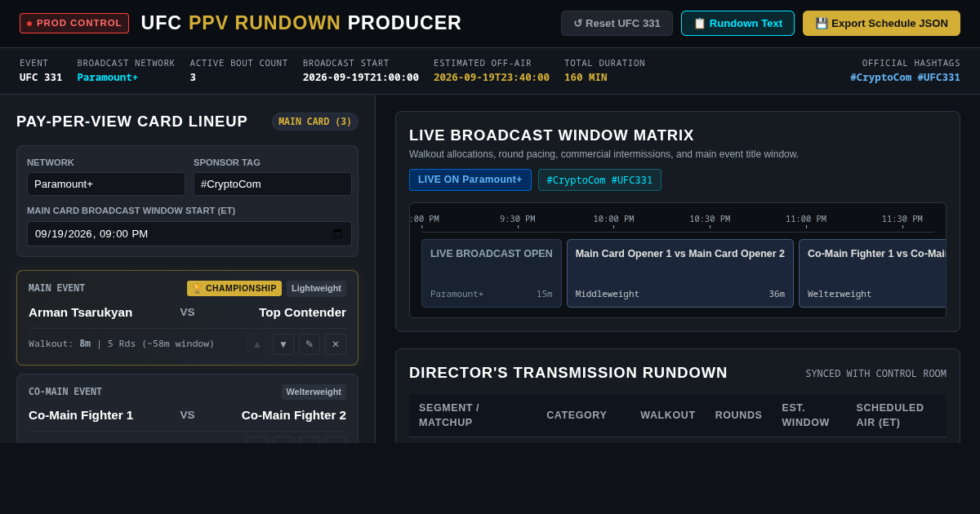Screen dimensions: 980x514
Task: Click the Director's Transmission Rundown heading
Action: click(x=568, y=373)
